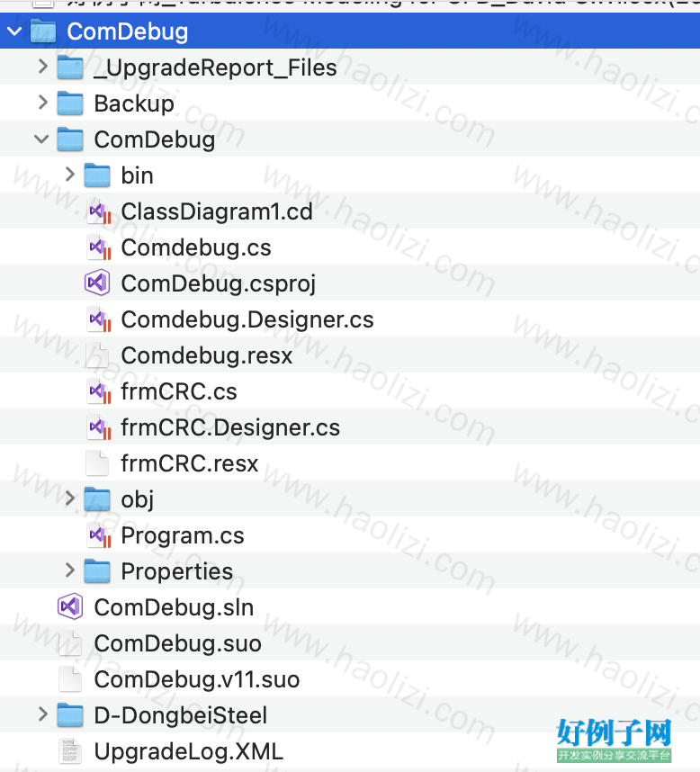Expand the Backup folder chevron
The width and height of the screenshot is (700, 772).
[43, 103]
